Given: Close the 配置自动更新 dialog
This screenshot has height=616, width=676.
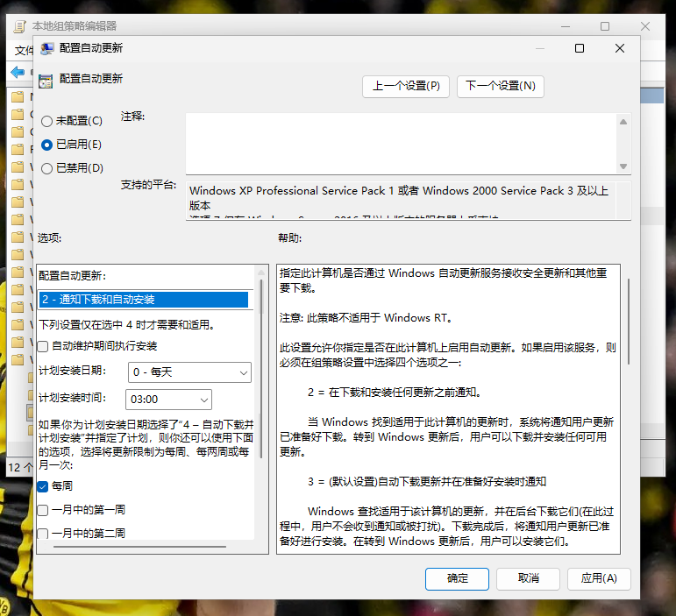Looking at the screenshot, I should [x=620, y=48].
